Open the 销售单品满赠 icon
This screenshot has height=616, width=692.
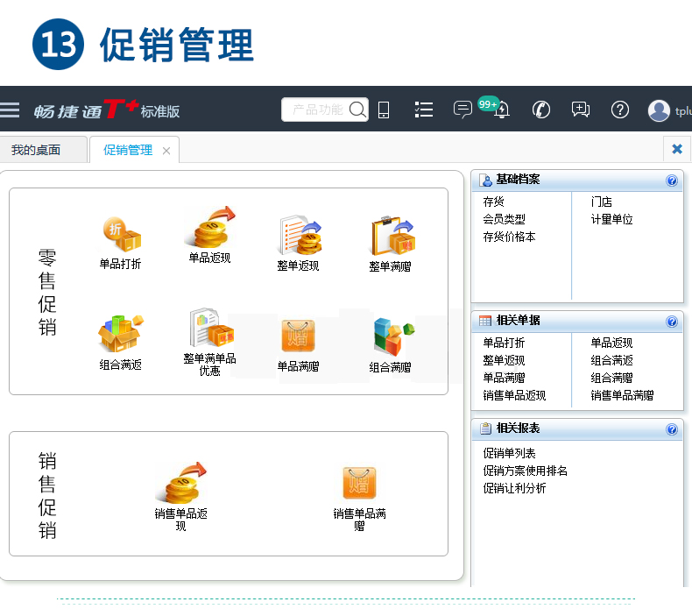pos(359,484)
